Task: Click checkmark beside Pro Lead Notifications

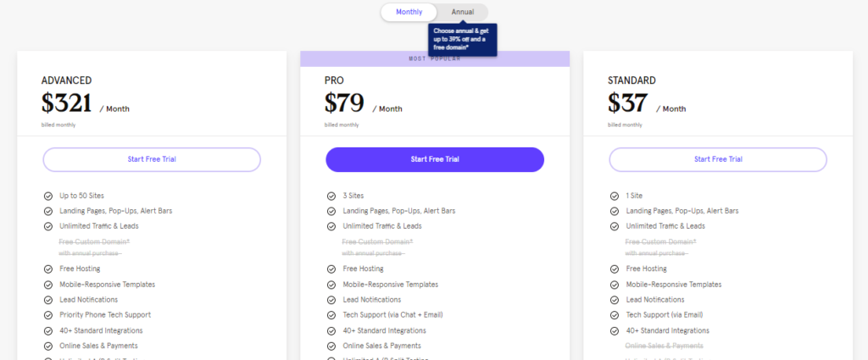Action: pos(331,300)
